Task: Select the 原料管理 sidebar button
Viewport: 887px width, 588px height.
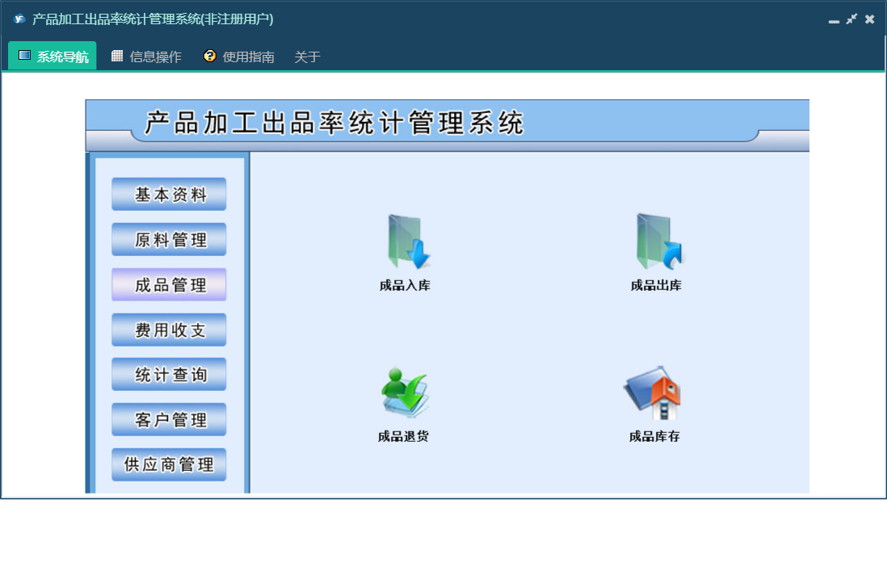Action: coord(169,240)
